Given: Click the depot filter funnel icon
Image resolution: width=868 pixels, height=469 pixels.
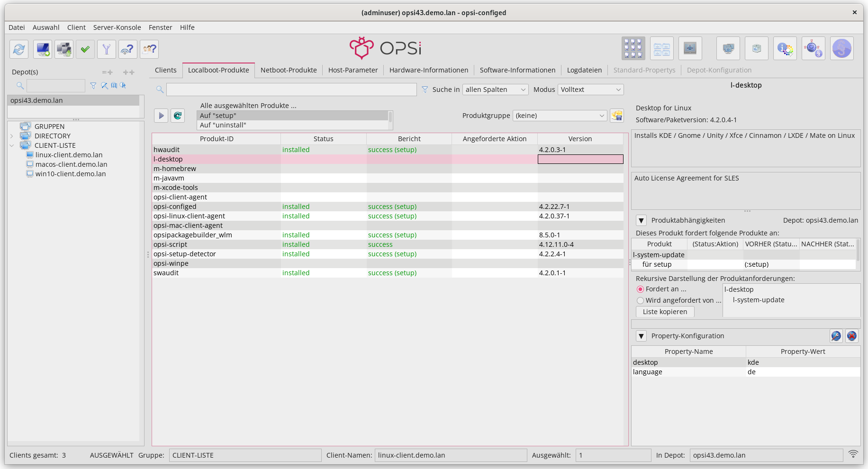Looking at the screenshot, I should (93, 86).
